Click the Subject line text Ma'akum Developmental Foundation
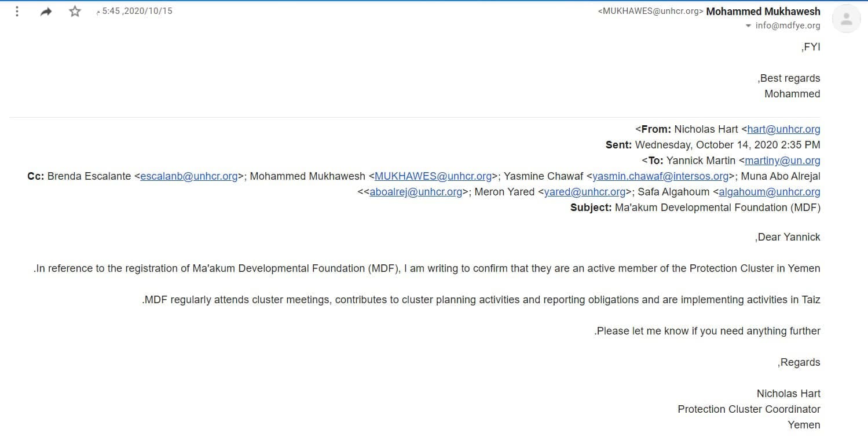 pos(717,208)
